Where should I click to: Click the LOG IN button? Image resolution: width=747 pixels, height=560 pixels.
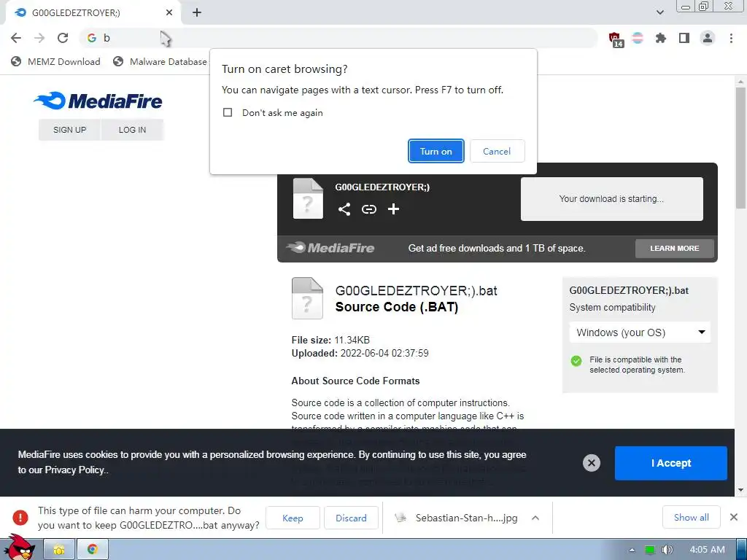133,130
